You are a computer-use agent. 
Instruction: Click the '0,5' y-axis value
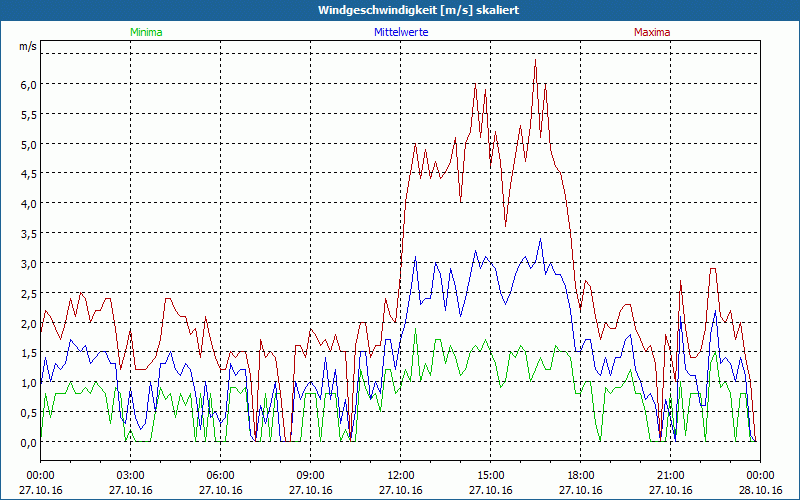[29, 413]
